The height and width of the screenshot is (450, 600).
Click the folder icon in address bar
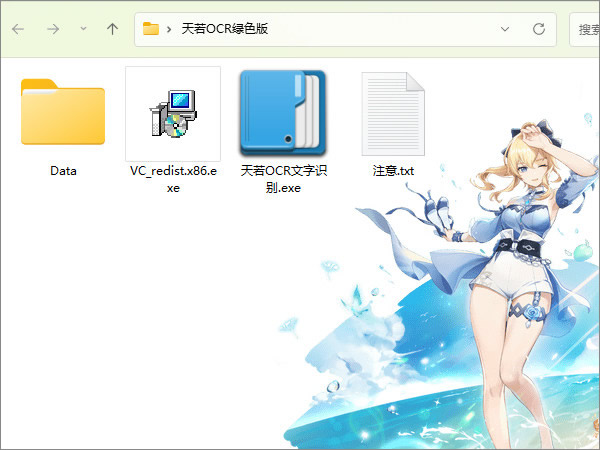[151, 29]
